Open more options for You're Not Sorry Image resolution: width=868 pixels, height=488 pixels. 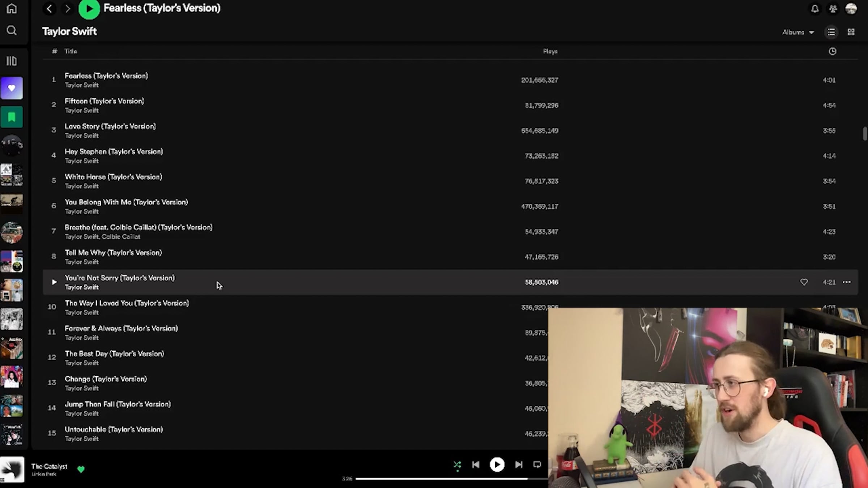coord(847,282)
